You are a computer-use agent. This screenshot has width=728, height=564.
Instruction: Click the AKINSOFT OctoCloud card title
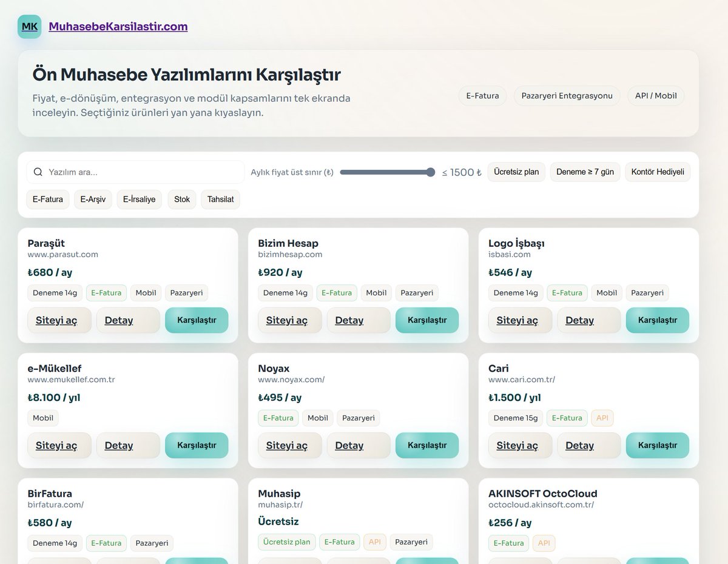point(543,494)
